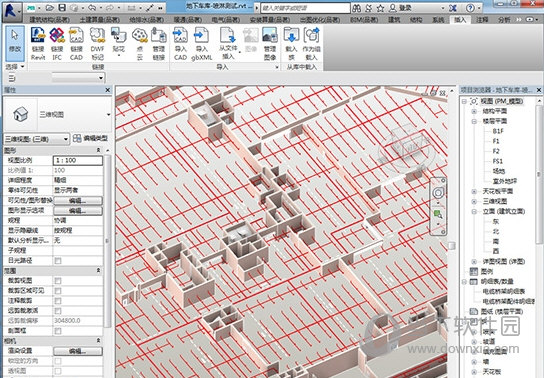Open the Revit application menu button
Viewport: 544px width, 378px height.
(x=12, y=11)
